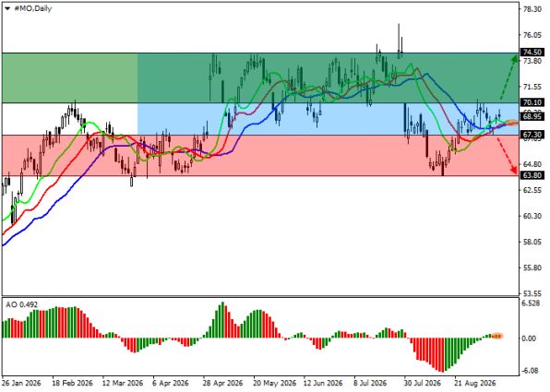Click the 6 Apr 2026 date label
This screenshot has width=550, height=392.
pos(171,383)
